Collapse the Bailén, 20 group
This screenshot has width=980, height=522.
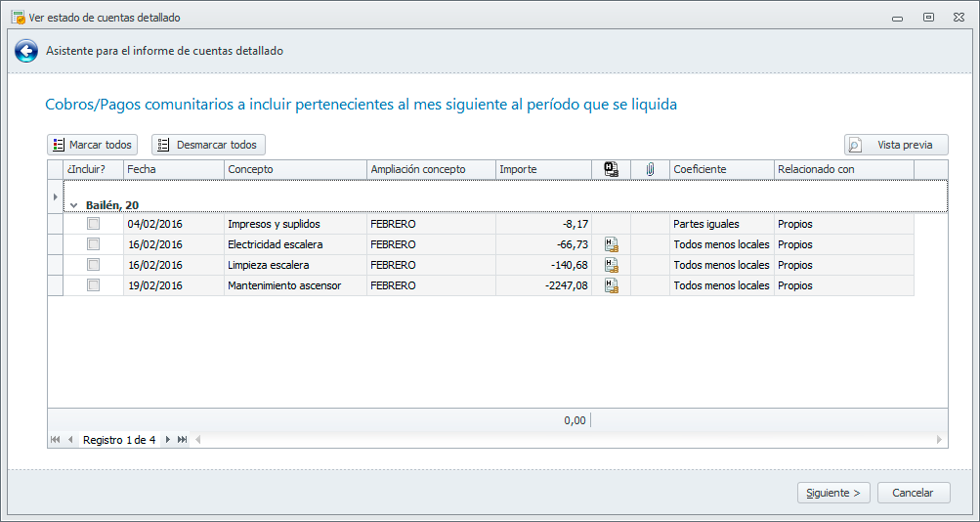coord(73,205)
